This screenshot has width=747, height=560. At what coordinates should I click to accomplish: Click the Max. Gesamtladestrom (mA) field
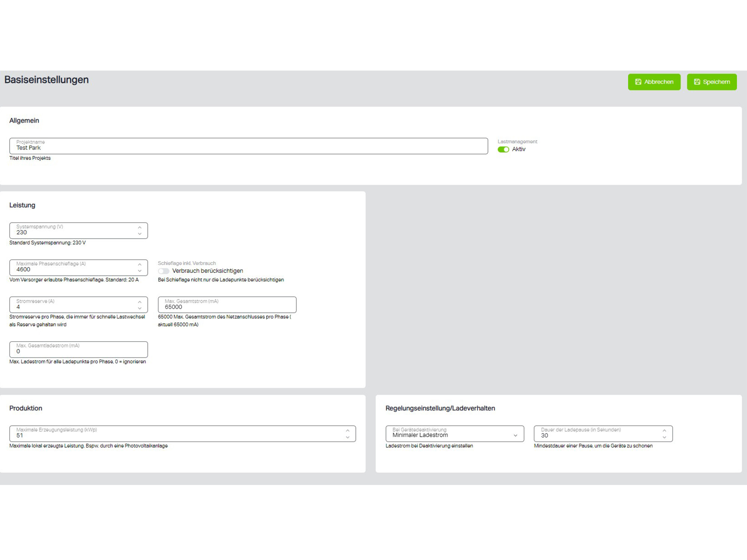pos(78,349)
